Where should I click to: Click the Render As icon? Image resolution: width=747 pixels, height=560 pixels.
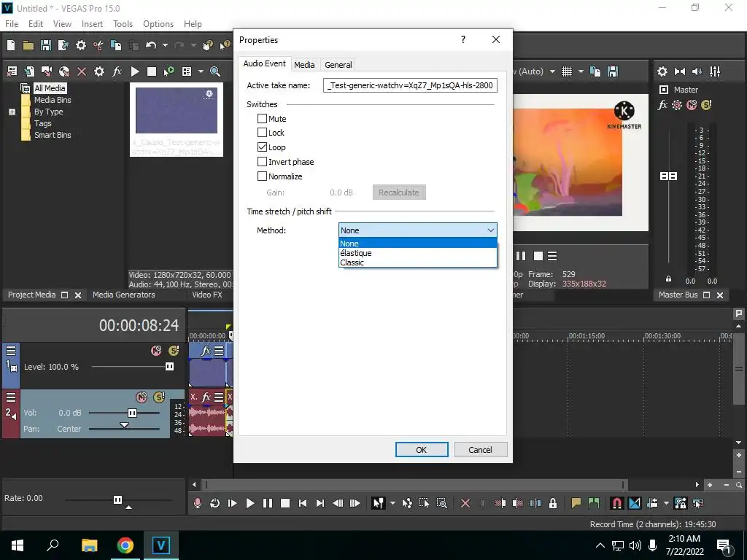click(63, 45)
